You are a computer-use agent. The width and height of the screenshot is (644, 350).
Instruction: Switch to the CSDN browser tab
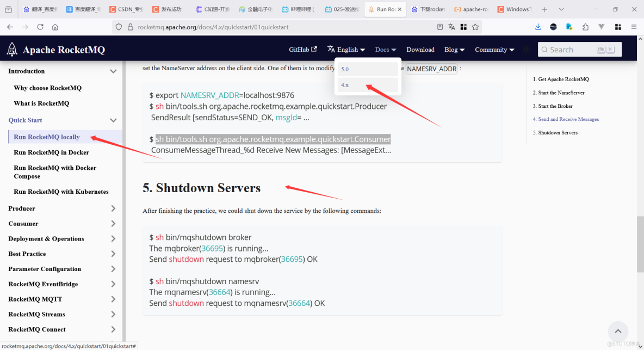(127, 9)
